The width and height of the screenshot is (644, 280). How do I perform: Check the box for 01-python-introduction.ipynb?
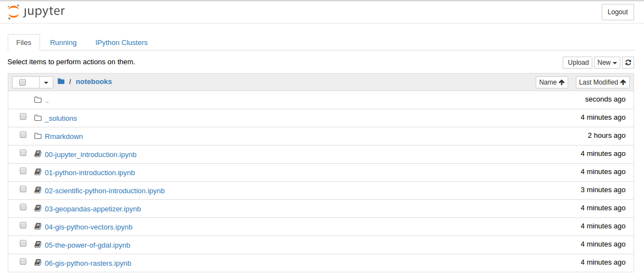point(23,171)
